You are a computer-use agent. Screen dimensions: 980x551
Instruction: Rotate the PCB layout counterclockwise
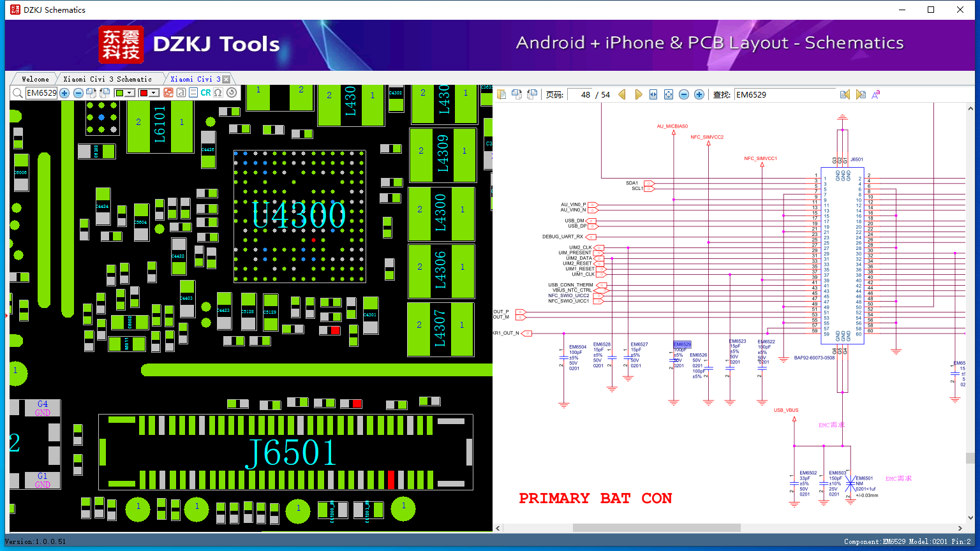[105, 93]
